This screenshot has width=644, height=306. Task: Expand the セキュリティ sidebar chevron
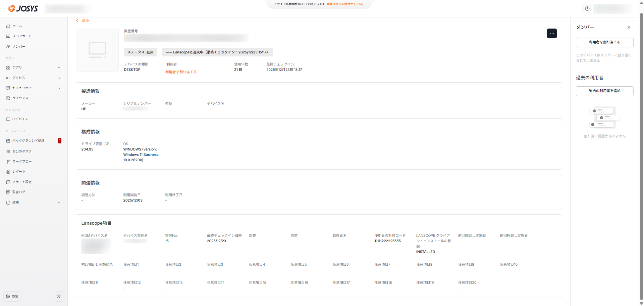(59, 88)
